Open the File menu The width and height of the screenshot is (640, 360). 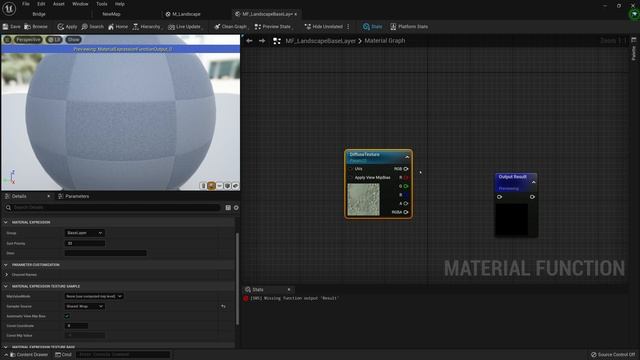tap(26, 4)
